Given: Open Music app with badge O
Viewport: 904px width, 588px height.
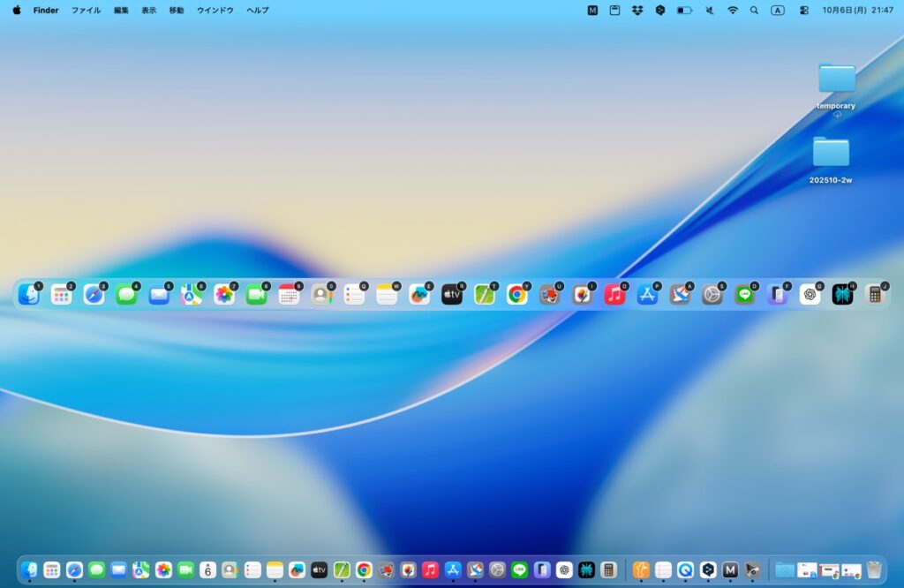Looking at the screenshot, I should tap(614, 295).
